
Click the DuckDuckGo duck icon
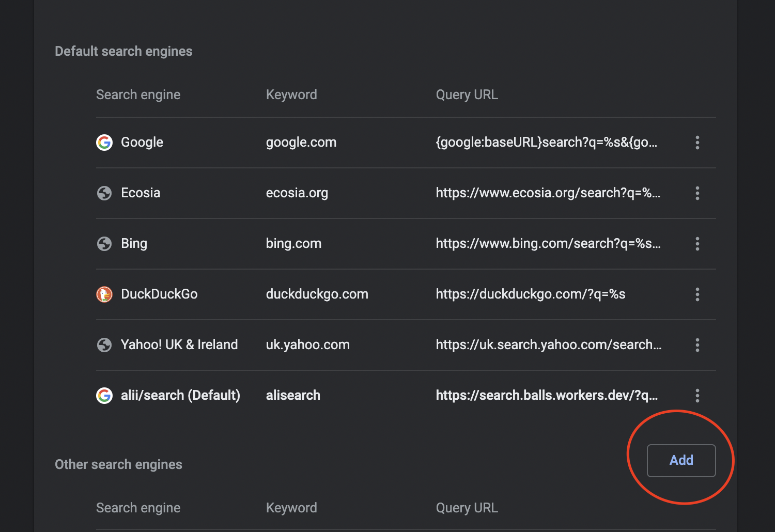click(x=104, y=294)
